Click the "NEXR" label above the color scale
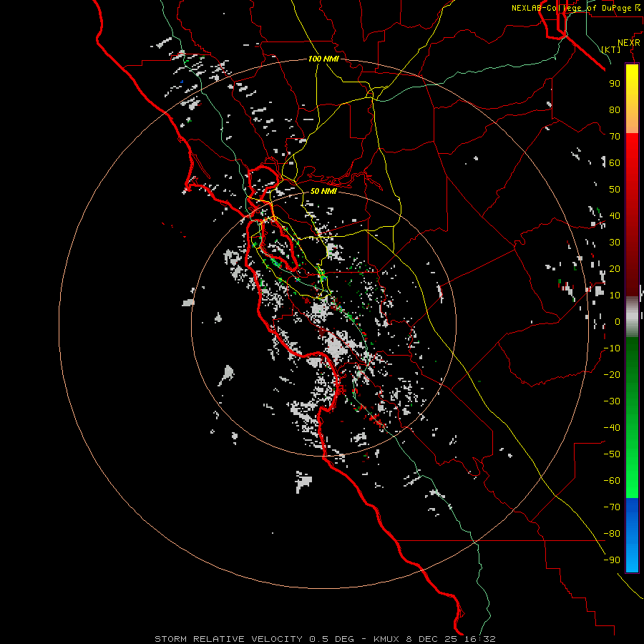The width and height of the screenshot is (644, 644). pos(629,43)
